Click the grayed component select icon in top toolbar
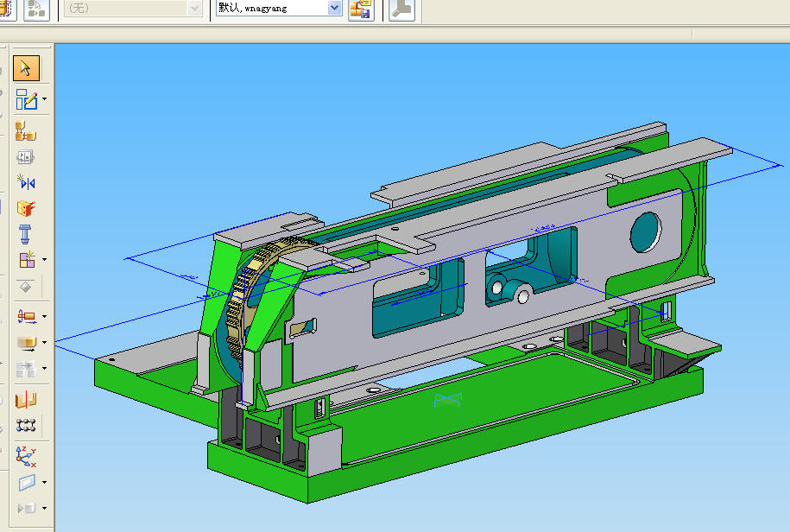Viewport: 790px width, 532px height. [37, 9]
